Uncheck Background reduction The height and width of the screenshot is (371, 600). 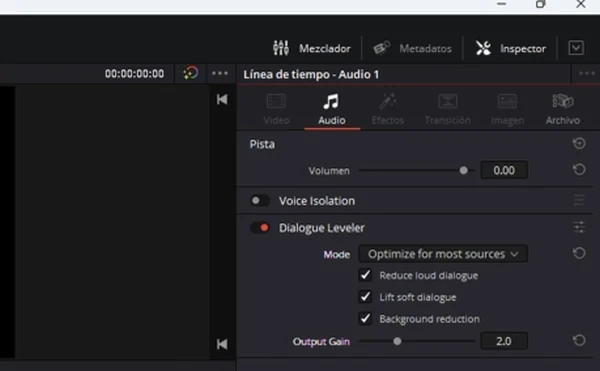tap(365, 318)
